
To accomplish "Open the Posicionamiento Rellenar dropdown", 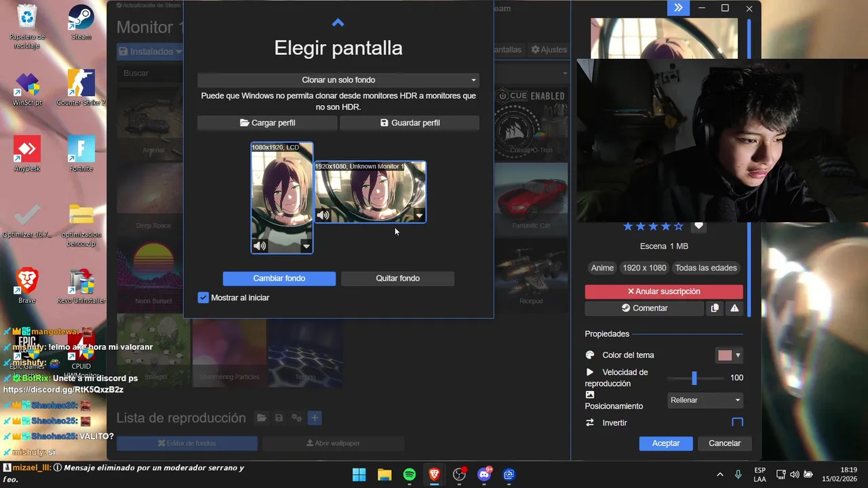I will point(705,400).
